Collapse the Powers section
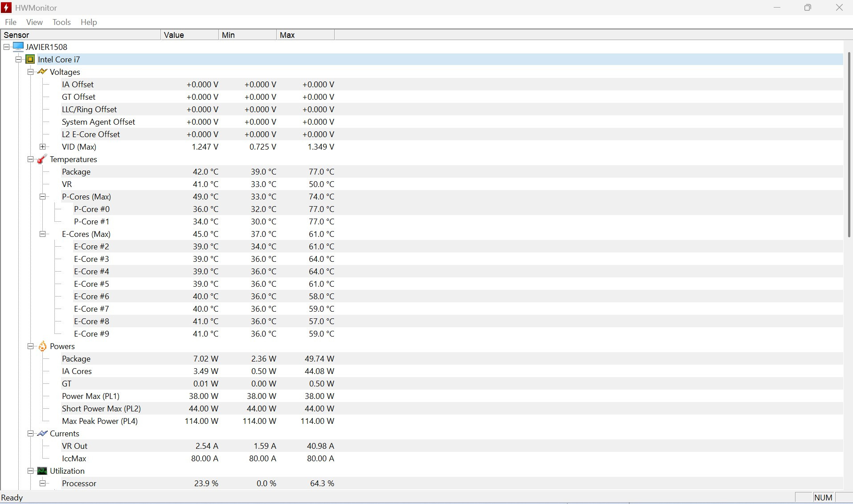The width and height of the screenshot is (853, 504). 31,346
